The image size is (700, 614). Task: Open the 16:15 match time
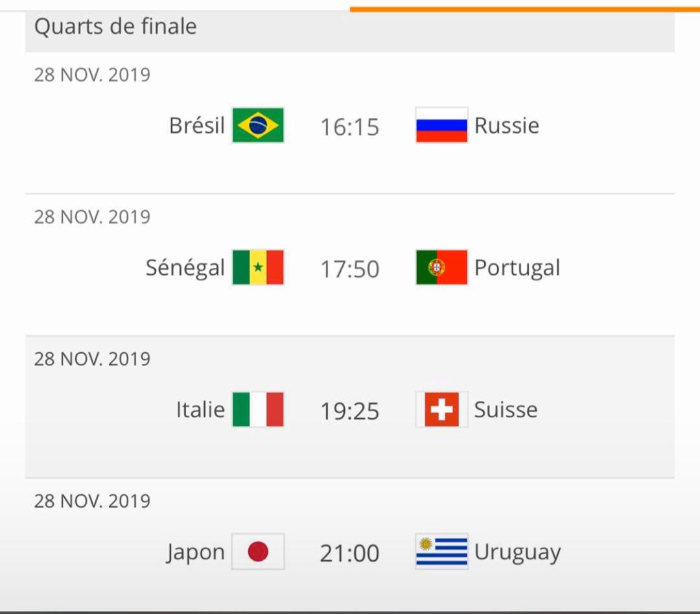pyautogui.click(x=349, y=127)
